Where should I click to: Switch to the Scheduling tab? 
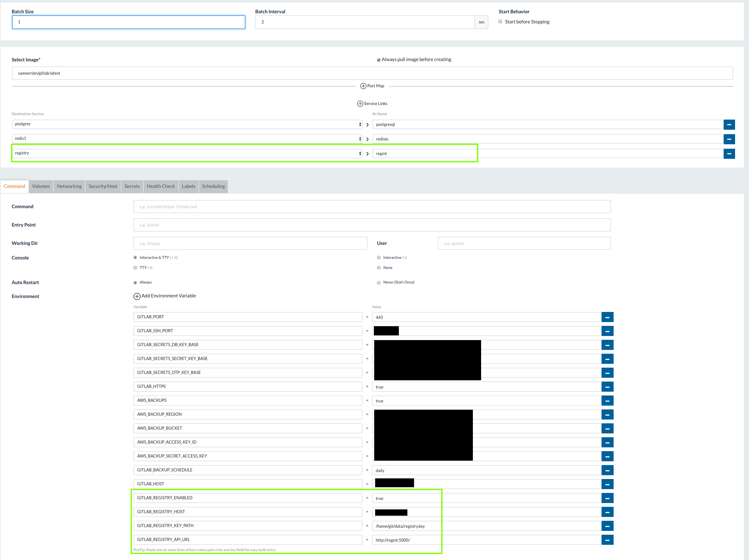point(213,186)
